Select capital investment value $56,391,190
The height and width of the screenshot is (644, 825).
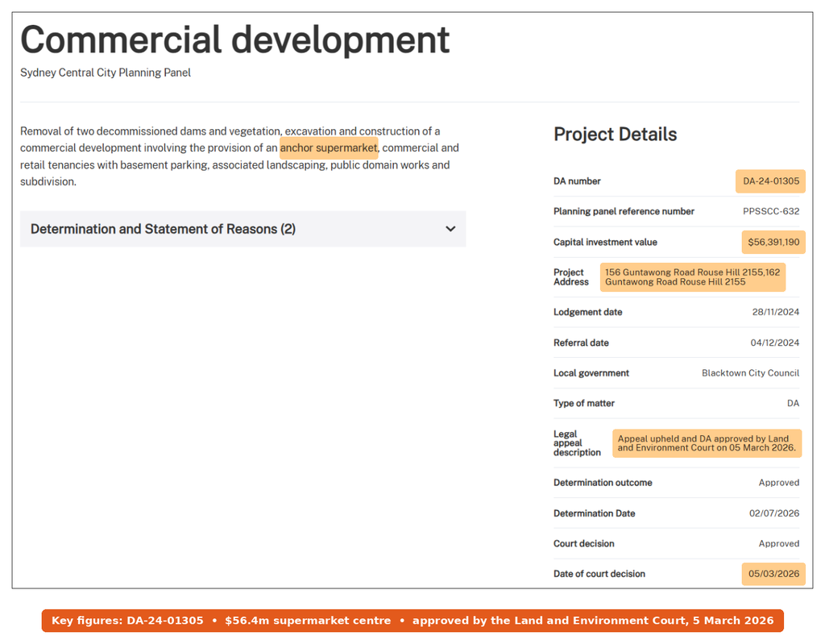coord(773,243)
